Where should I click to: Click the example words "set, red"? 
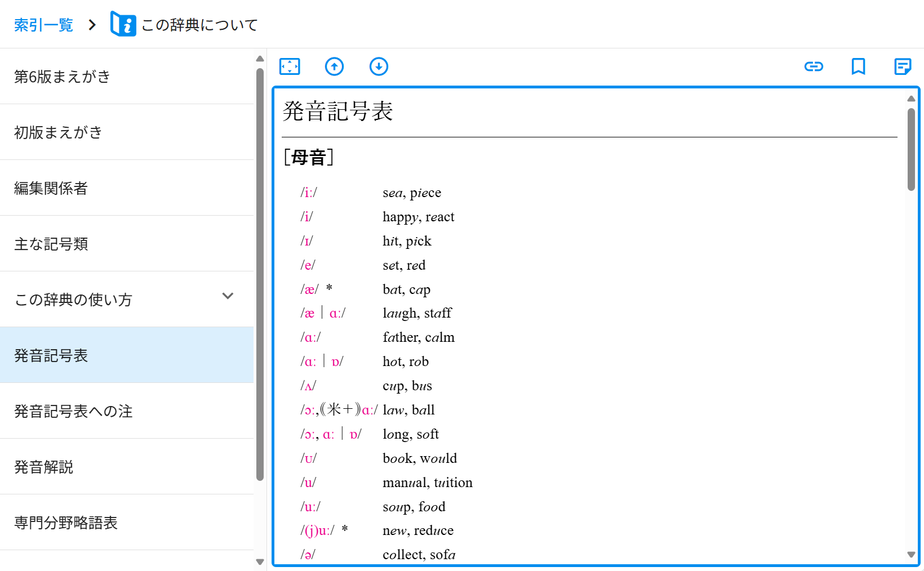point(404,265)
